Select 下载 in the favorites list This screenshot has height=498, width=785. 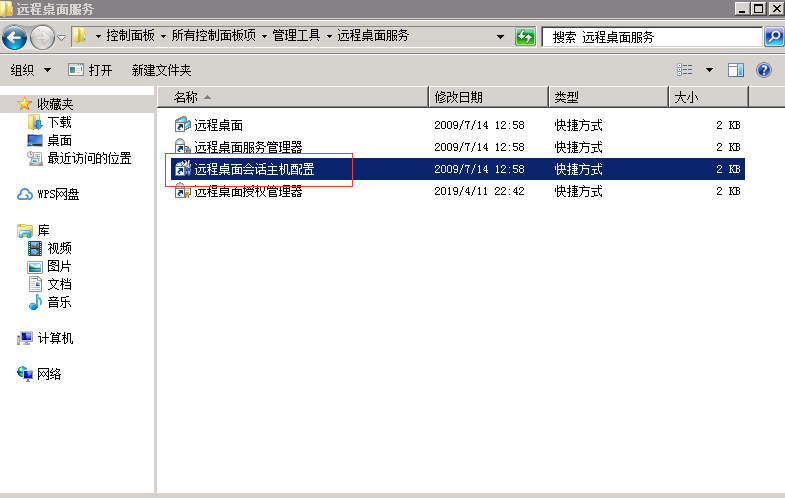(59, 122)
